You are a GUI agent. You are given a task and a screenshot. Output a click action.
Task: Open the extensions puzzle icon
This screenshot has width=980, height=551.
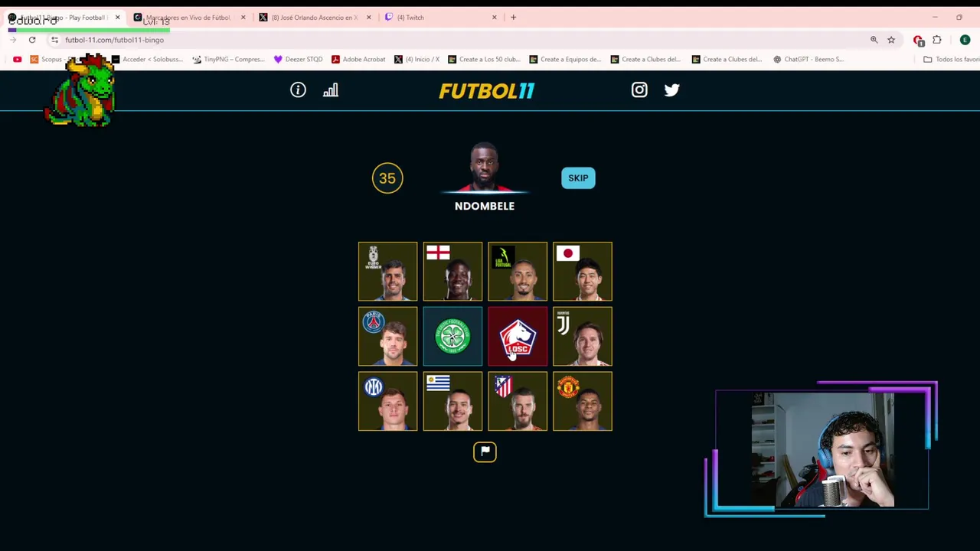937,40
